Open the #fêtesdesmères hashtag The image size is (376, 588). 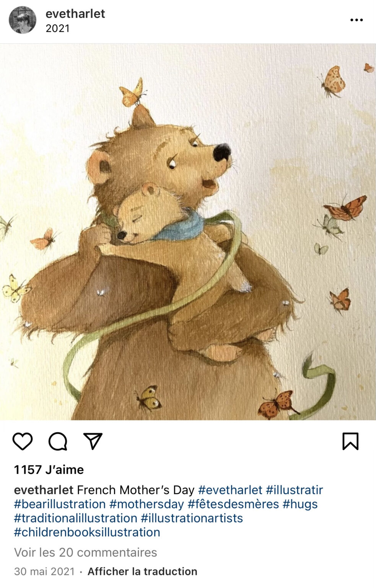pos(233,504)
